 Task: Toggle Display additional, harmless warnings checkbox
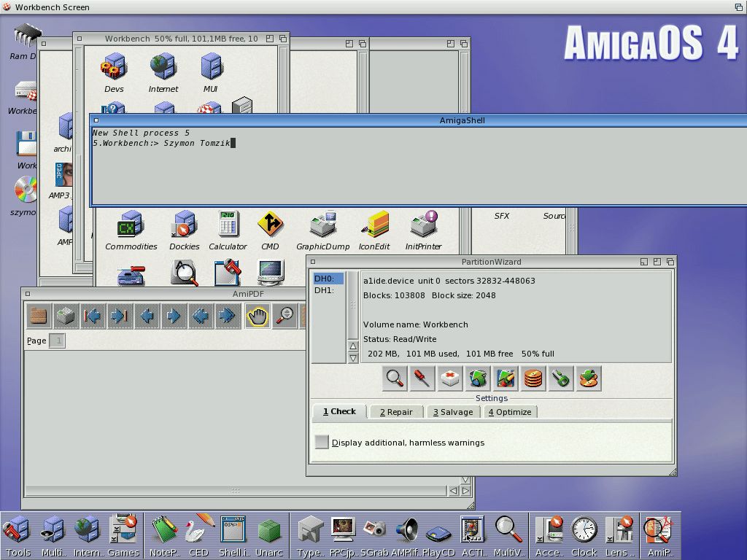click(322, 443)
